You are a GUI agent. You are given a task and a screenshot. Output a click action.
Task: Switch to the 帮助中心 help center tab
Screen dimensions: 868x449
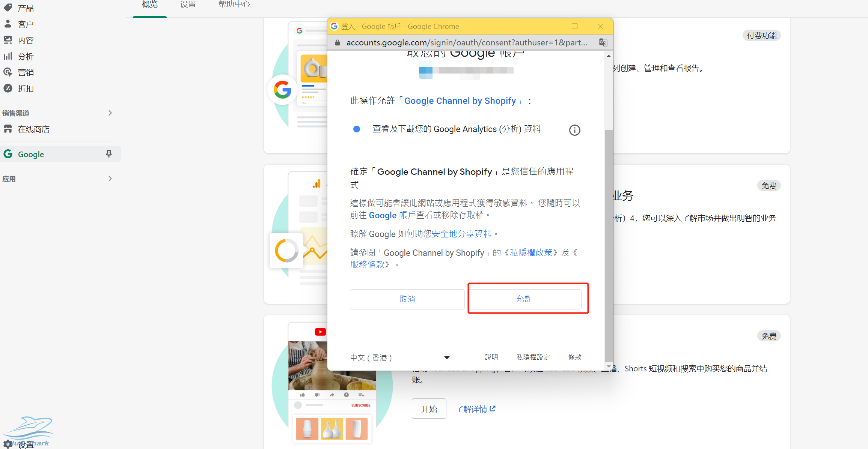point(234,5)
